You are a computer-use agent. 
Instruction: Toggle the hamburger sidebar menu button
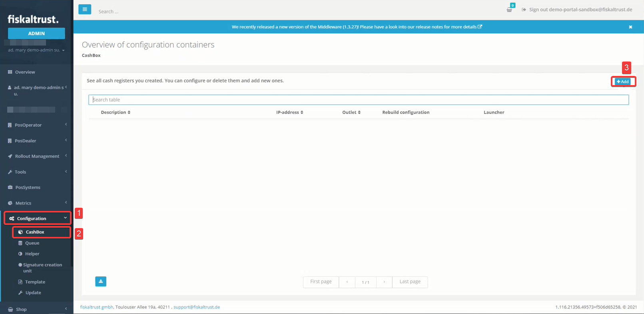coord(85,9)
